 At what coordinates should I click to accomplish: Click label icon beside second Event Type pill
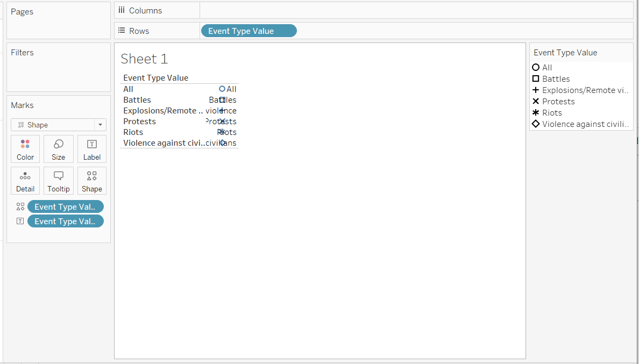tap(20, 221)
